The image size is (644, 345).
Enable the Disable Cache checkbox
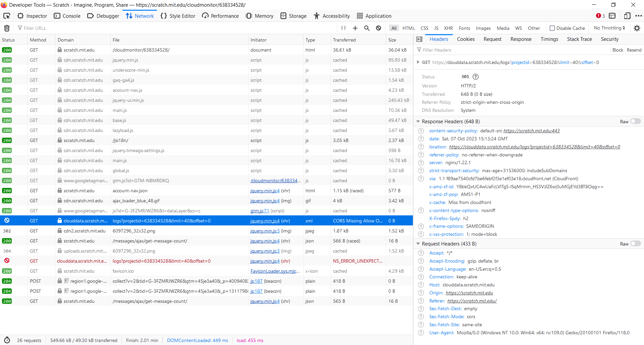click(x=552, y=28)
